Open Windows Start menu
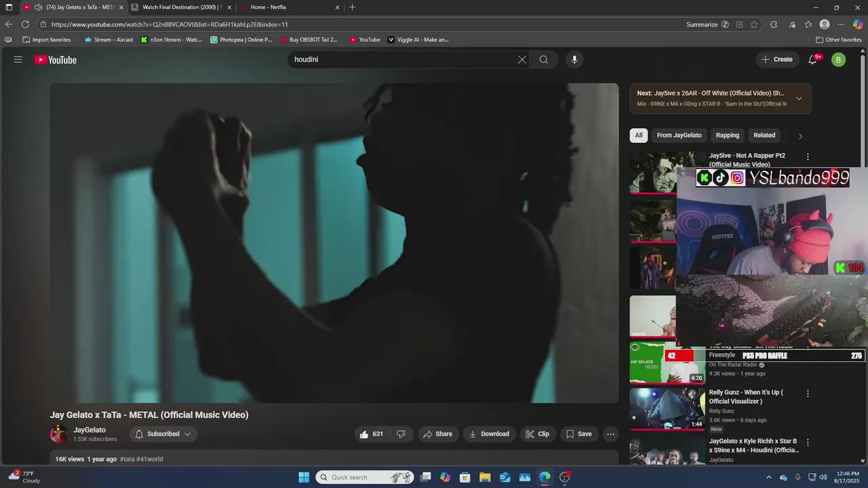 (304, 477)
